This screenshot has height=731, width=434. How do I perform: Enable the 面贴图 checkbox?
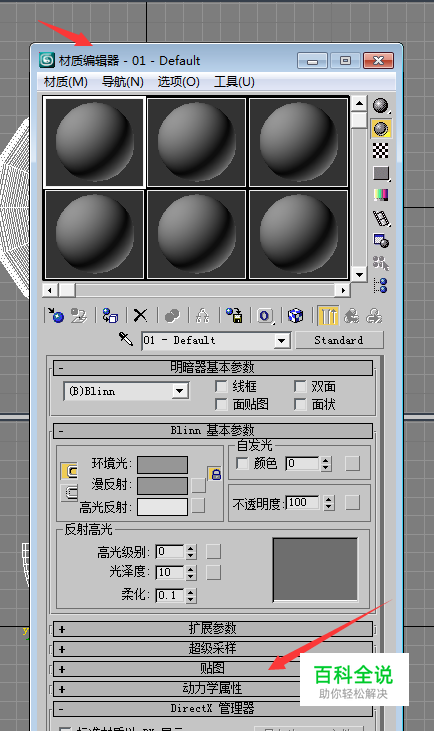pos(221,404)
